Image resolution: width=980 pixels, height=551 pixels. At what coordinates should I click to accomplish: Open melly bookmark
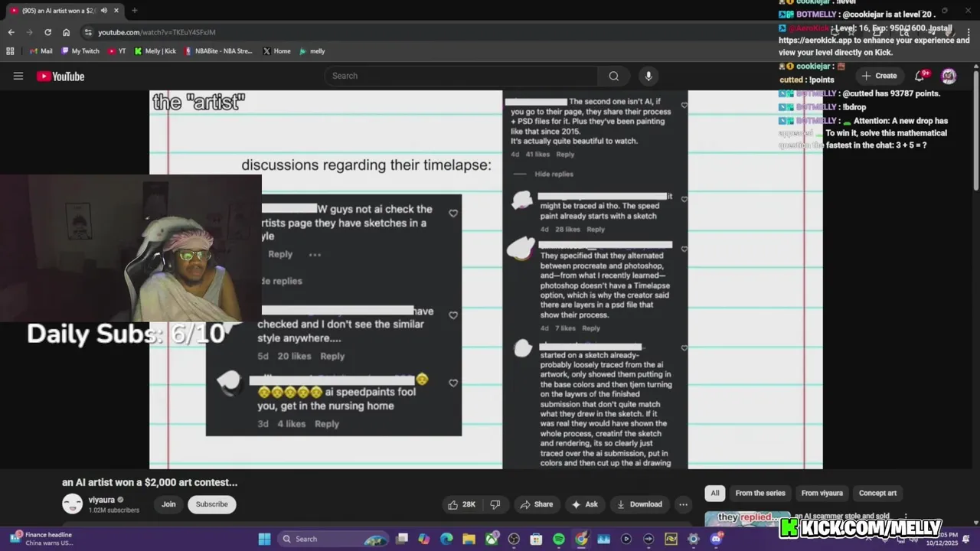click(x=312, y=51)
